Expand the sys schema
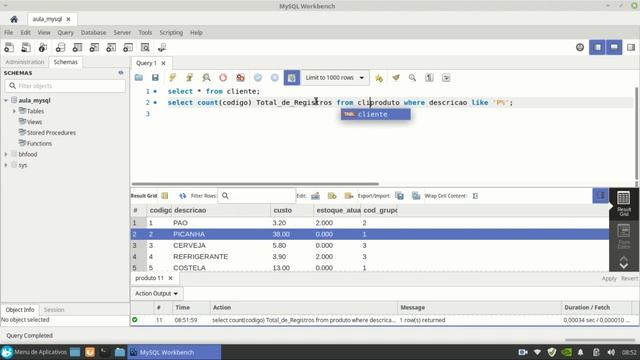The image size is (640, 360). tap(6, 165)
